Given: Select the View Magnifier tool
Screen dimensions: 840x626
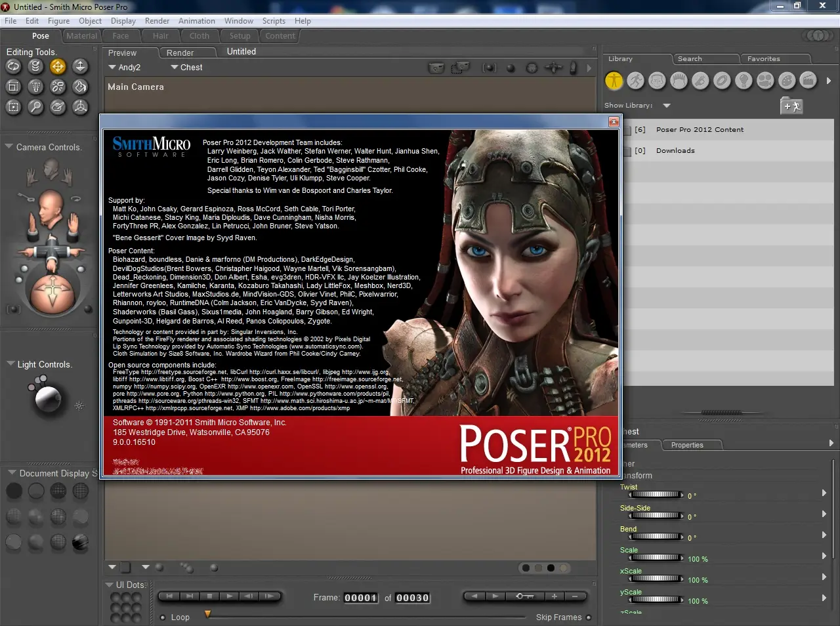Looking at the screenshot, I should (x=36, y=106).
